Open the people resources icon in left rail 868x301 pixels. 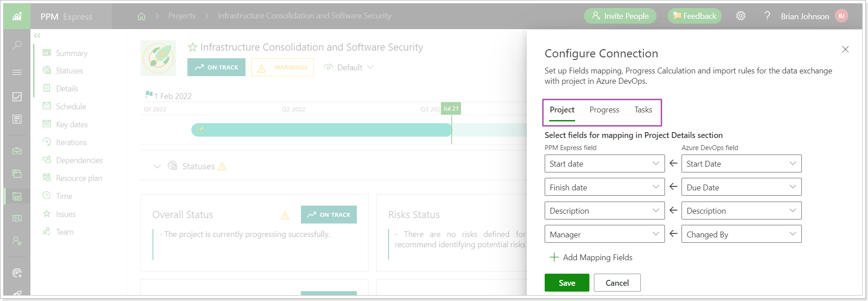pyautogui.click(x=17, y=241)
